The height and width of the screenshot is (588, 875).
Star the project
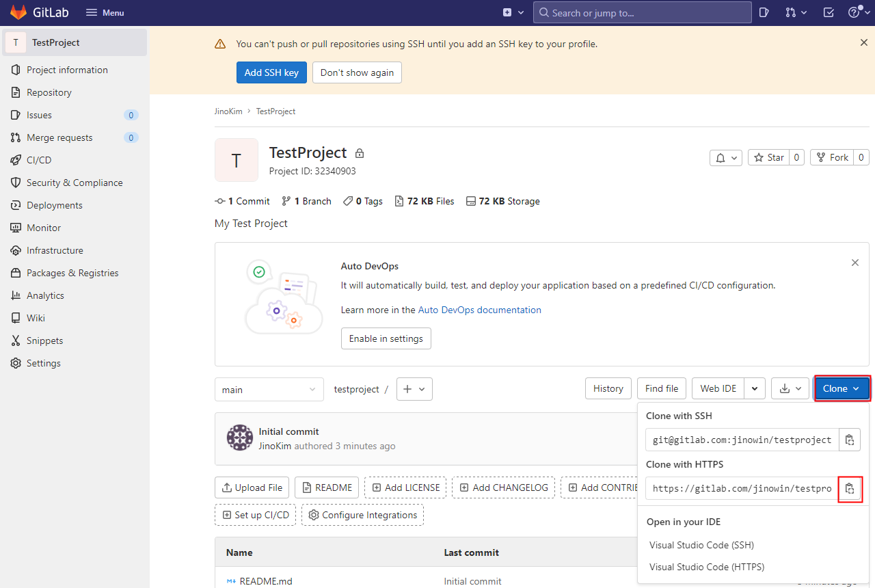click(x=768, y=157)
